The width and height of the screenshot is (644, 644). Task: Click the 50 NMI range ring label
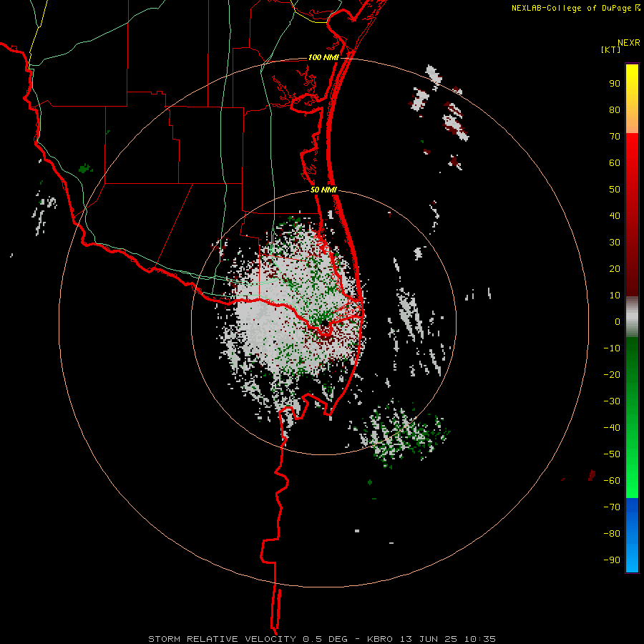[323, 190]
